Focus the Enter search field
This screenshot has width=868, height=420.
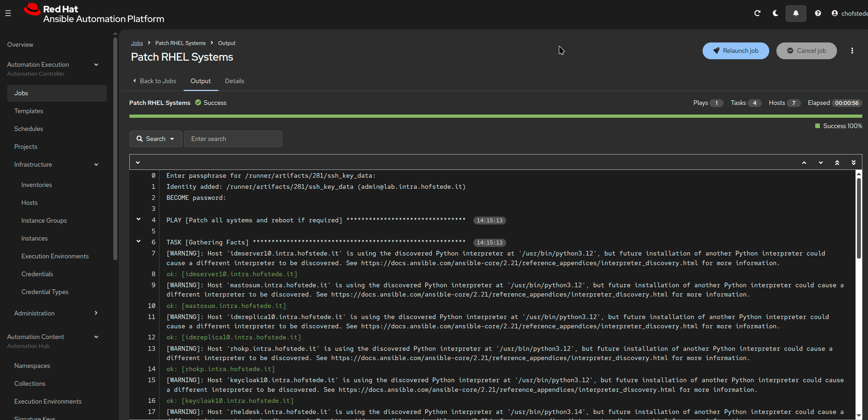click(x=233, y=139)
